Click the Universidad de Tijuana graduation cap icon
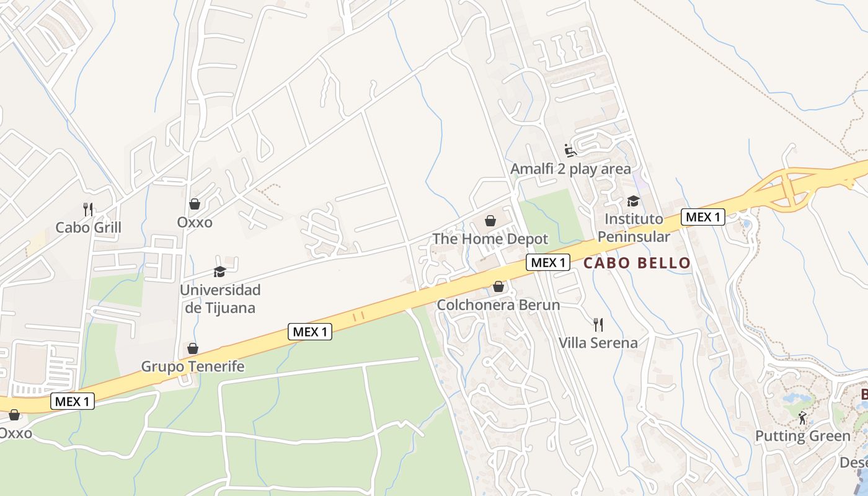Screen dimensions: 868x496 point(219,272)
